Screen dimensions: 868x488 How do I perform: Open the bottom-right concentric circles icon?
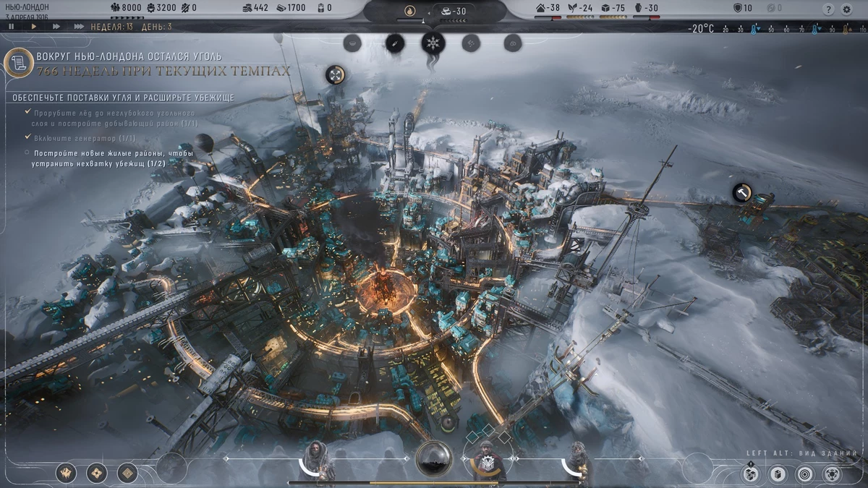click(x=804, y=474)
